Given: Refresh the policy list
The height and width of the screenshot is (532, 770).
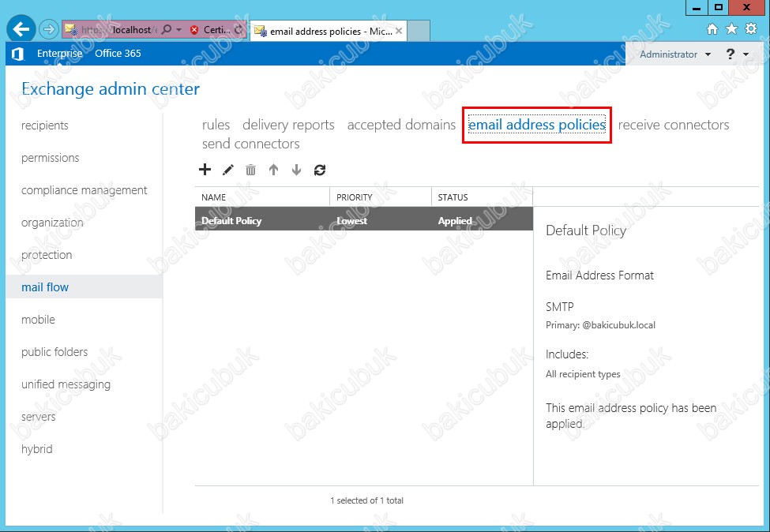Looking at the screenshot, I should (x=320, y=170).
